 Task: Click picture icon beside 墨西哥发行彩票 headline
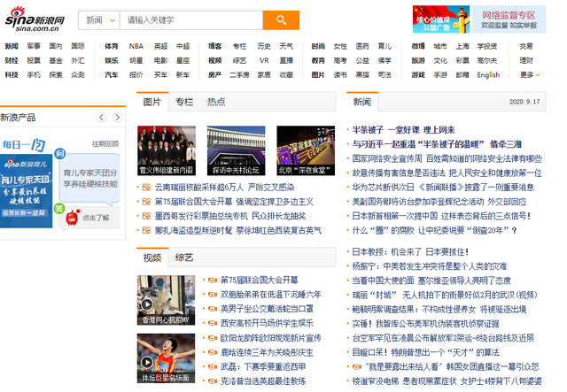pyautogui.click(x=146, y=216)
